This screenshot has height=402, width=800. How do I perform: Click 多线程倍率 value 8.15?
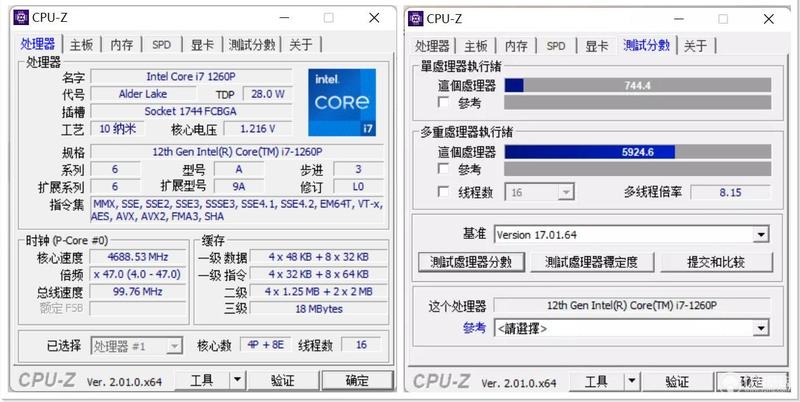point(731,192)
